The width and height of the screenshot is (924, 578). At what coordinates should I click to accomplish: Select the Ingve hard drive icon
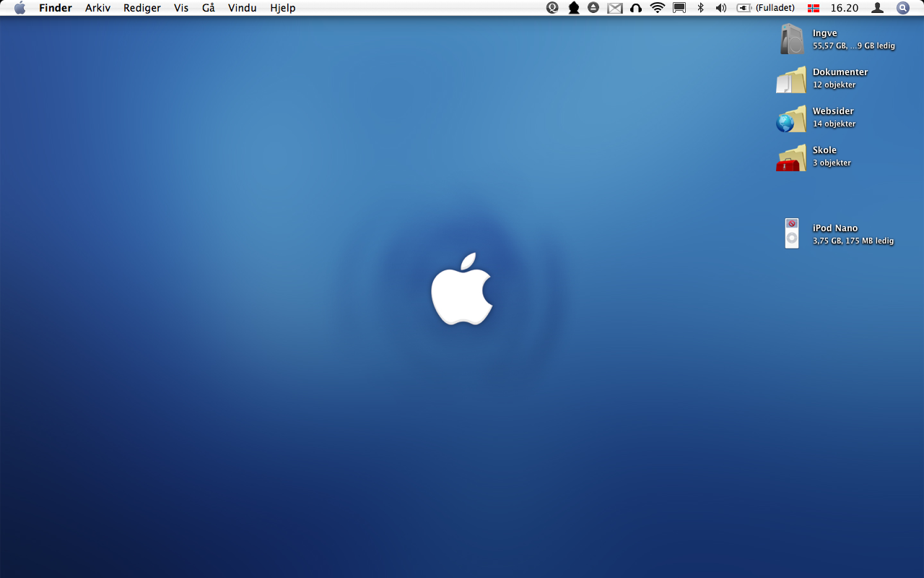click(792, 39)
